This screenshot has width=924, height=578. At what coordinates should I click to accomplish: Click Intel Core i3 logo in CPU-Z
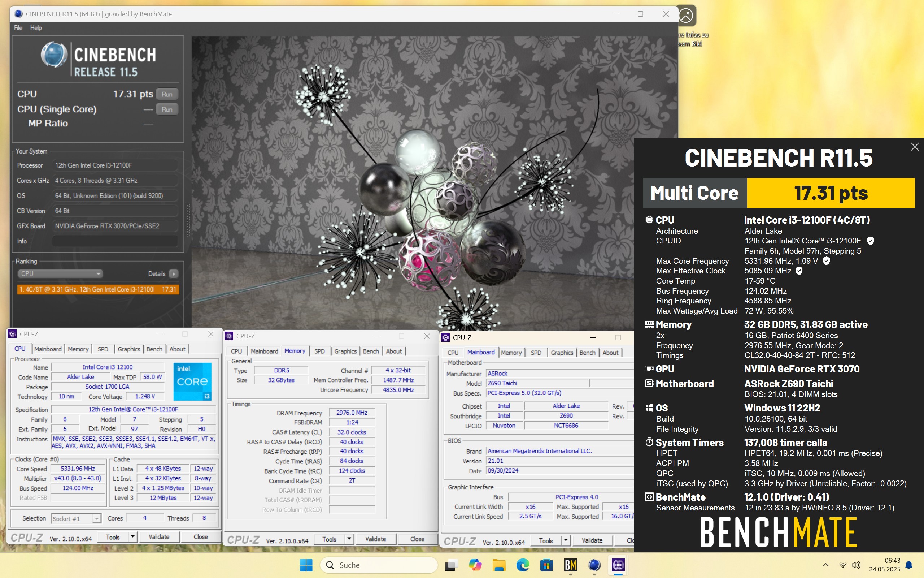pos(192,381)
